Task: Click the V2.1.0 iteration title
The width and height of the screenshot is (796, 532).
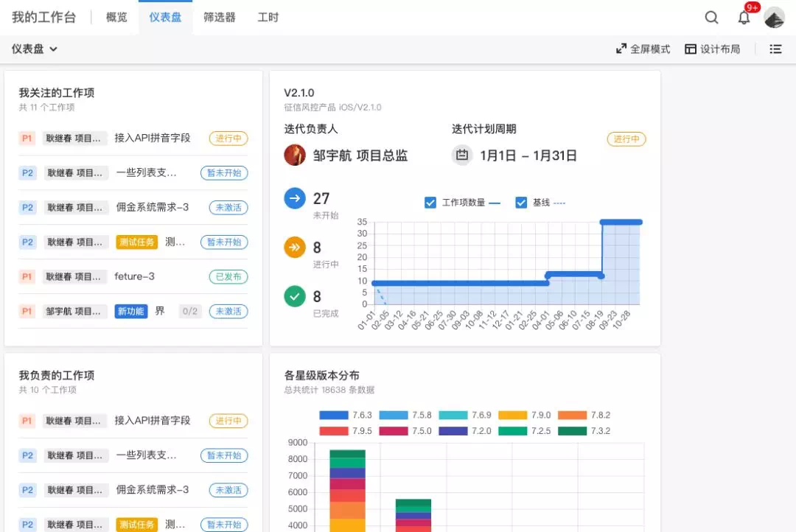Action: click(299, 93)
